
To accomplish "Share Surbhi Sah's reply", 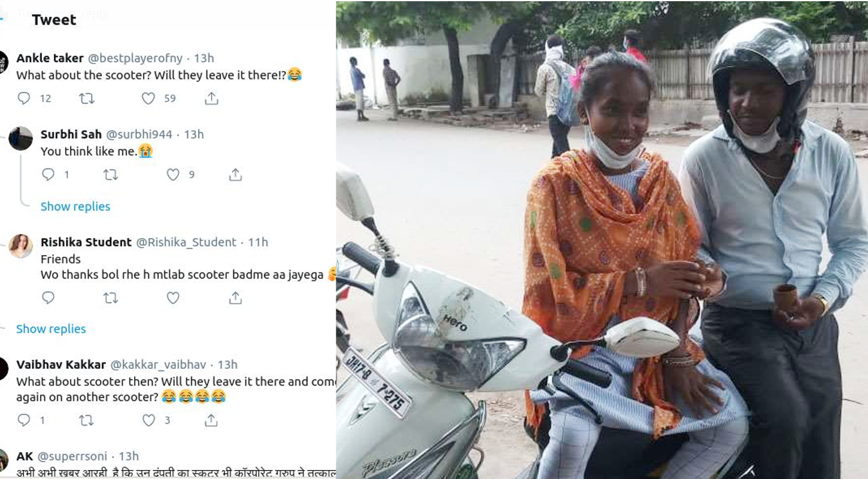I will click(x=235, y=174).
